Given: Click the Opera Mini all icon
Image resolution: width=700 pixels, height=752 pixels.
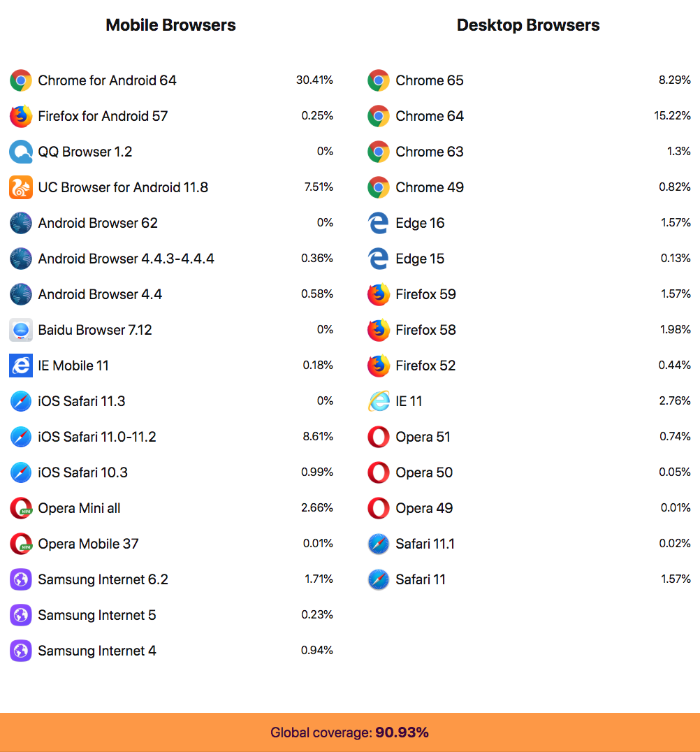Looking at the screenshot, I should pyautogui.click(x=21, y=508).
